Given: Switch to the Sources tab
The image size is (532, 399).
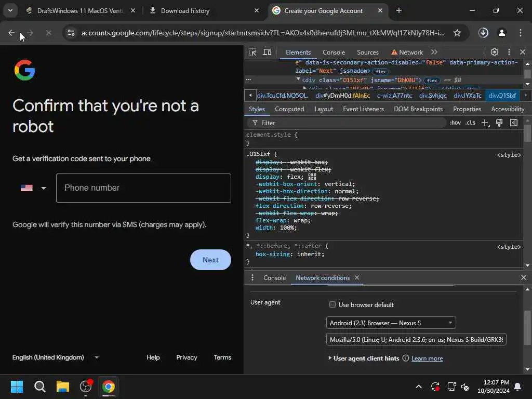Looking at the screenshot, I should (367, 52).
